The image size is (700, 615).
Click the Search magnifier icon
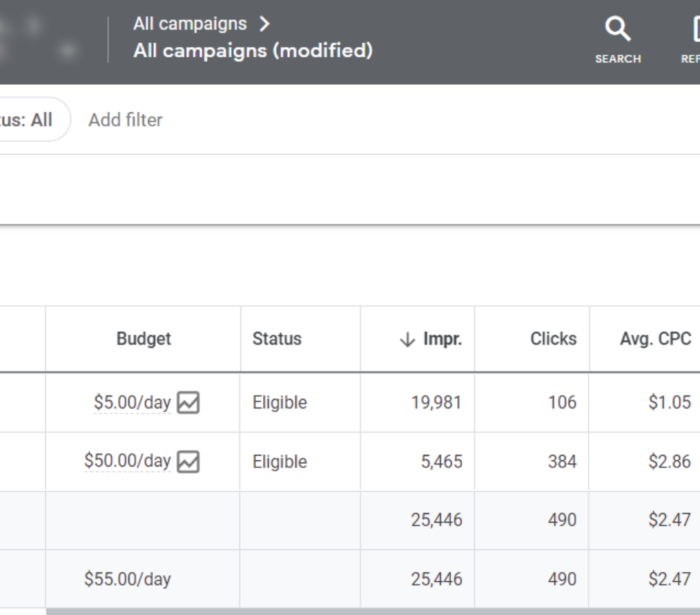click(617, 31)
